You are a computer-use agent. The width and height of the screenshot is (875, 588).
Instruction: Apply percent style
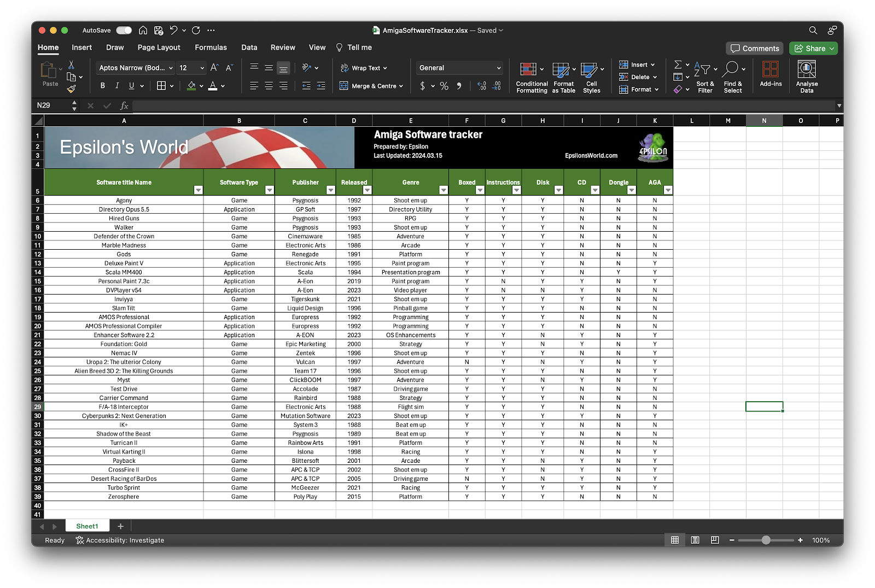pos(444,86)
